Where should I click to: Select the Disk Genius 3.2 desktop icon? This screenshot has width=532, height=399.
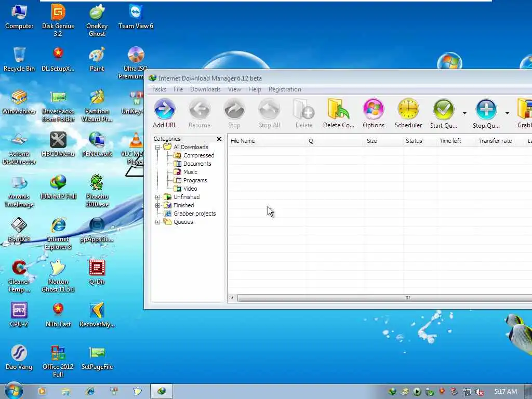[x=58, y=20]
